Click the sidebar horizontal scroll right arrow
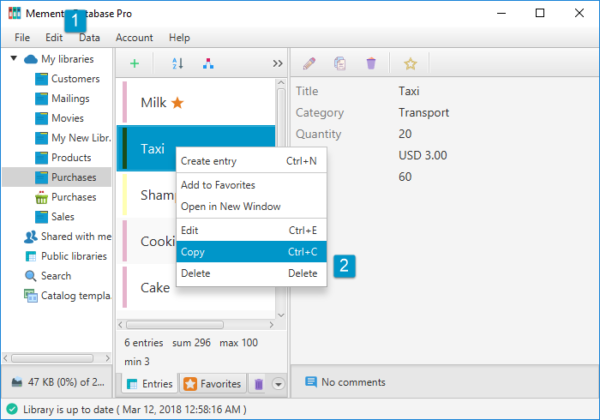600x420 pixels. click(108, 358)
